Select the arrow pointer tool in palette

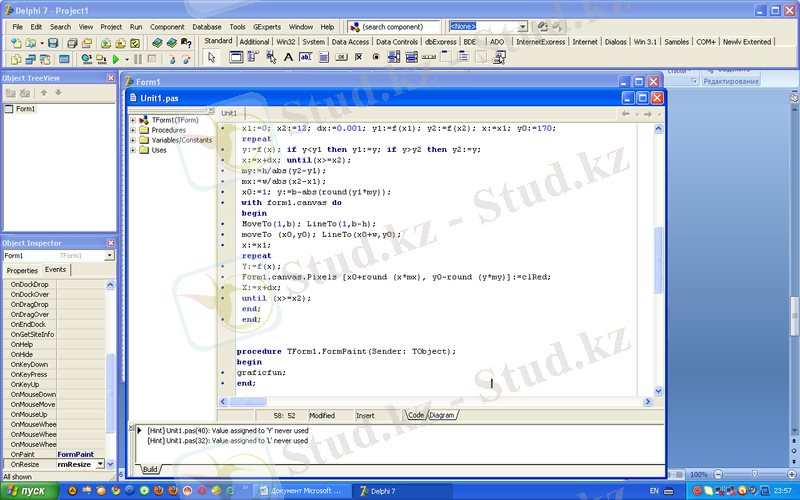pyautogui.click(x=211, y=58)
